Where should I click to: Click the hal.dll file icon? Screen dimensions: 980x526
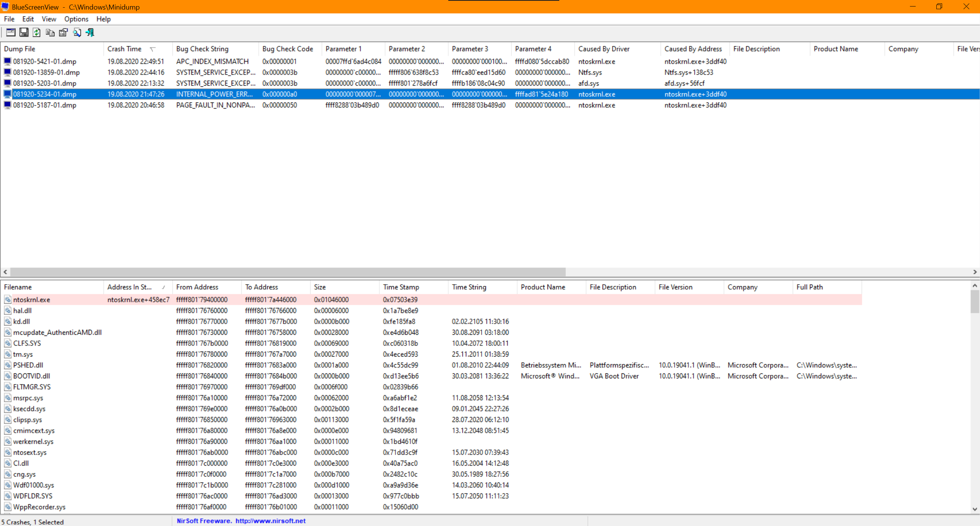tap(8, 311)
